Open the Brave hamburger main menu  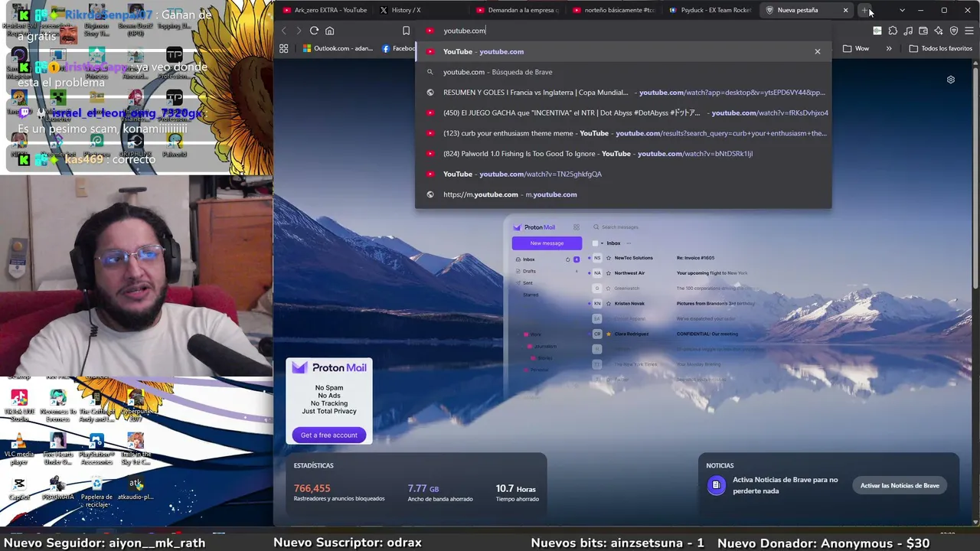tap(969, 31)
